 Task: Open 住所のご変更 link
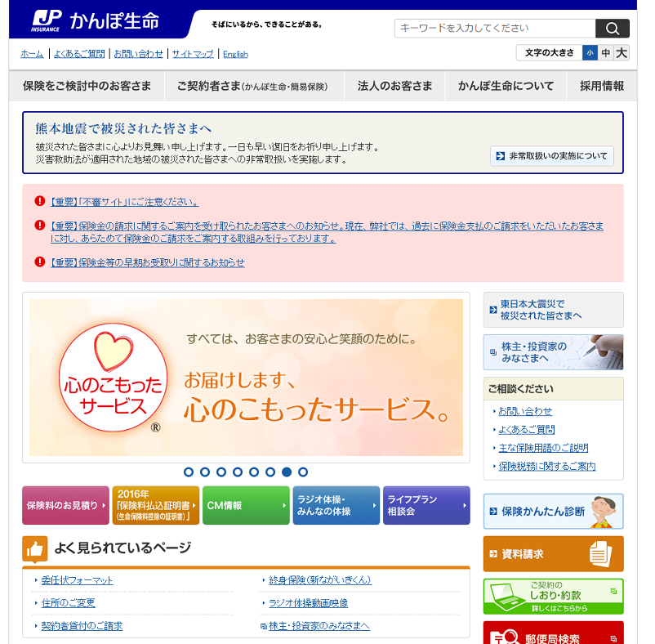tap(68, 603)
